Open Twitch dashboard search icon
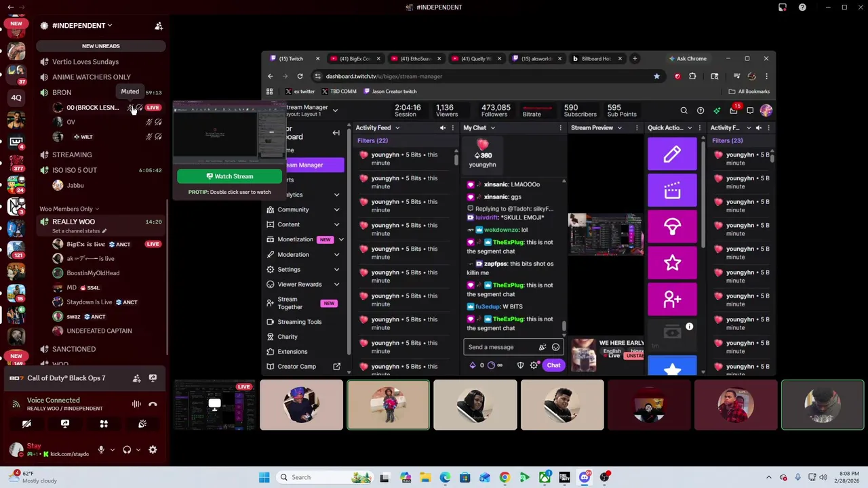The width and height of the screenshot is (868, 488). 684,110
